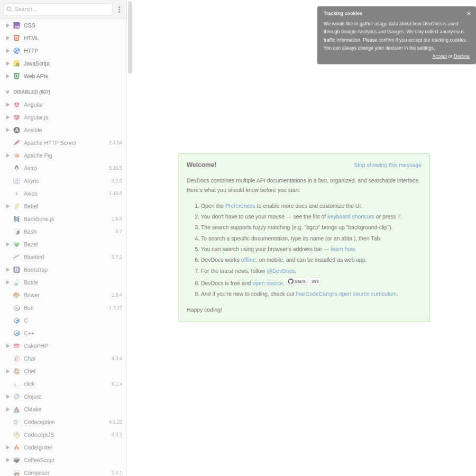476x476 pixels.
Task: Click the CakePHP logo icon
Action: 17,346
